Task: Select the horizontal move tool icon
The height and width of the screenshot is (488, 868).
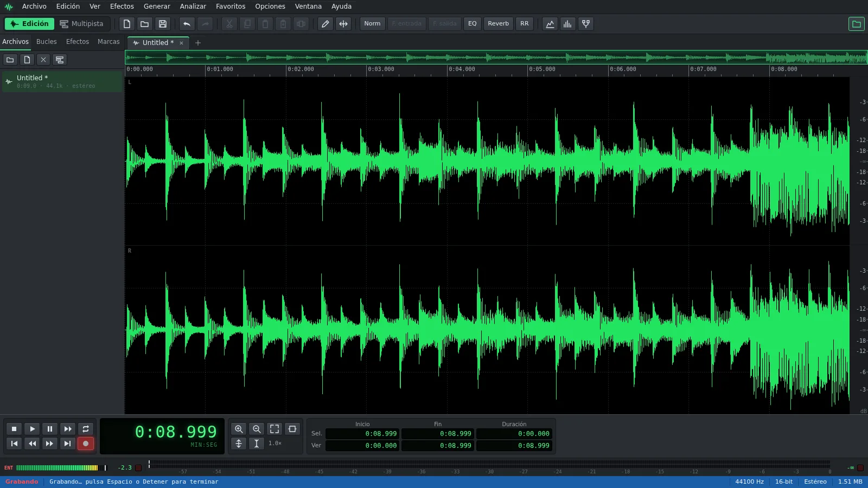Action: click(x=343, y=24)
